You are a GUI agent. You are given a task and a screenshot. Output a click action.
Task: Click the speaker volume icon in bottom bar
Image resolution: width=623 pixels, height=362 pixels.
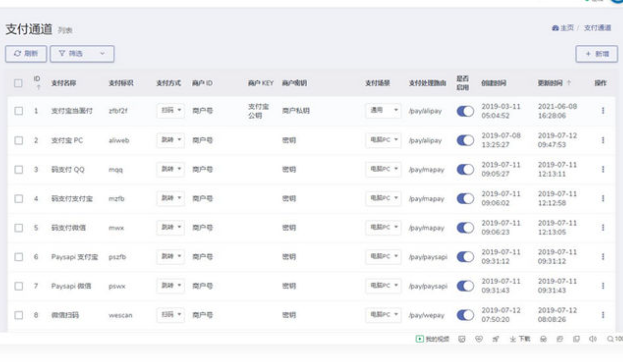coord(593,339)
